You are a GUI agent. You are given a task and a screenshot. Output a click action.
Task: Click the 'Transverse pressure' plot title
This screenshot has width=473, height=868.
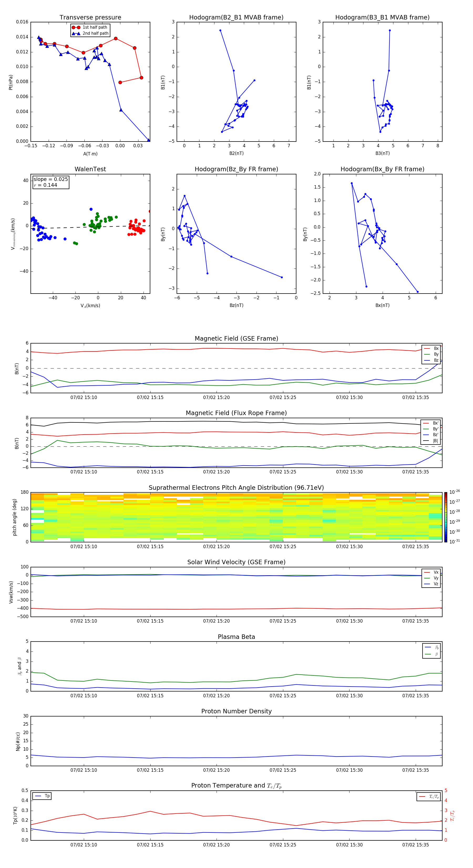[x=90, y=18]
